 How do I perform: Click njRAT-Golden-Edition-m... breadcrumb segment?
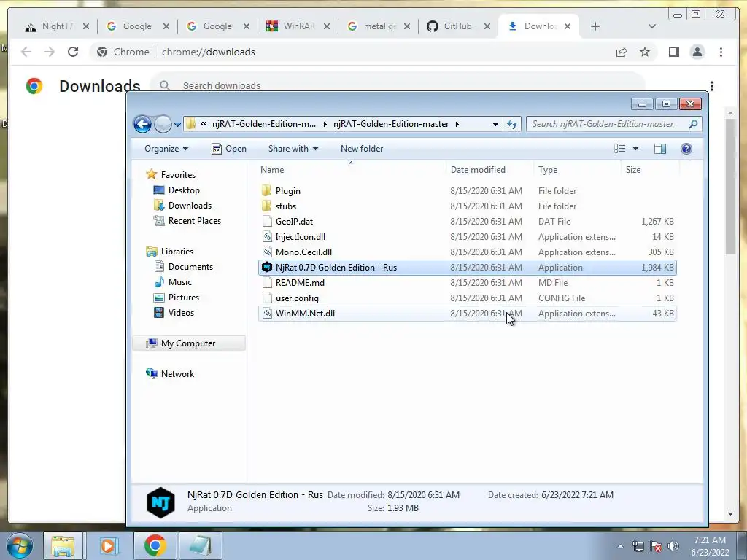pyautogui.click(x=264, y=124)
